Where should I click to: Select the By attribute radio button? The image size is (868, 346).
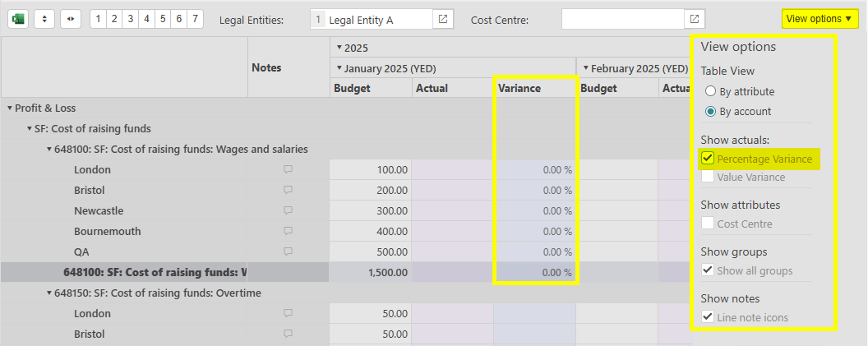point(710,91)
